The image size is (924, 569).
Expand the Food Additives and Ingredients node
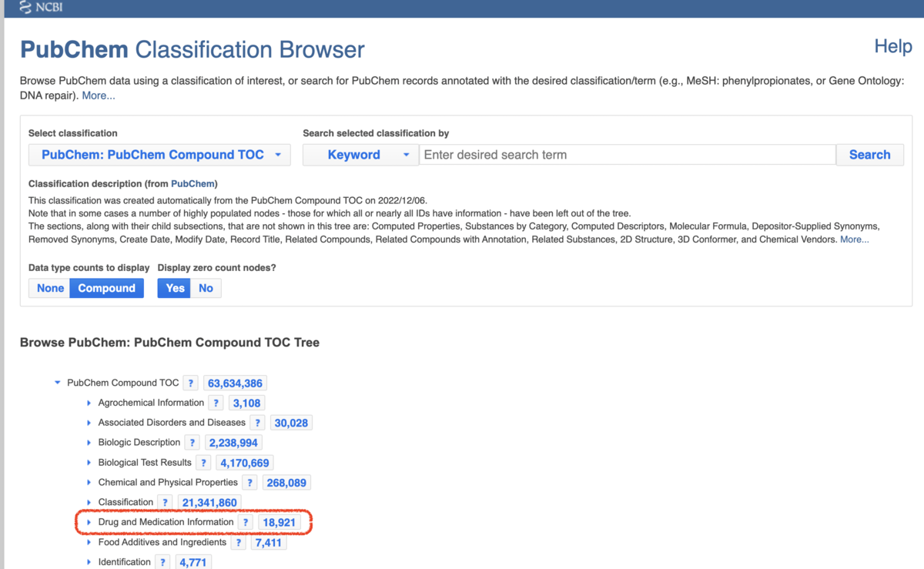89,543
